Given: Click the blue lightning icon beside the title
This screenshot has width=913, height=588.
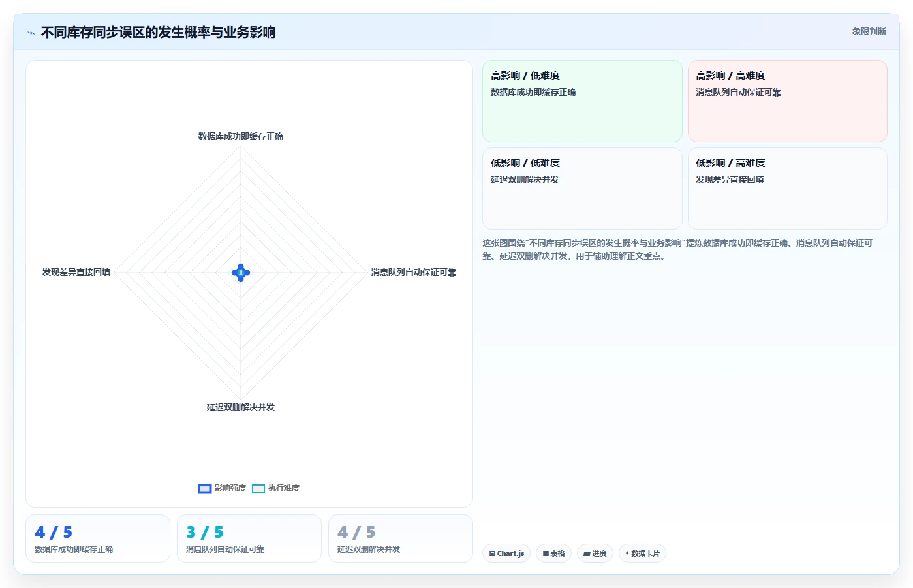Looking at the screenshot, I should point(31,33).
